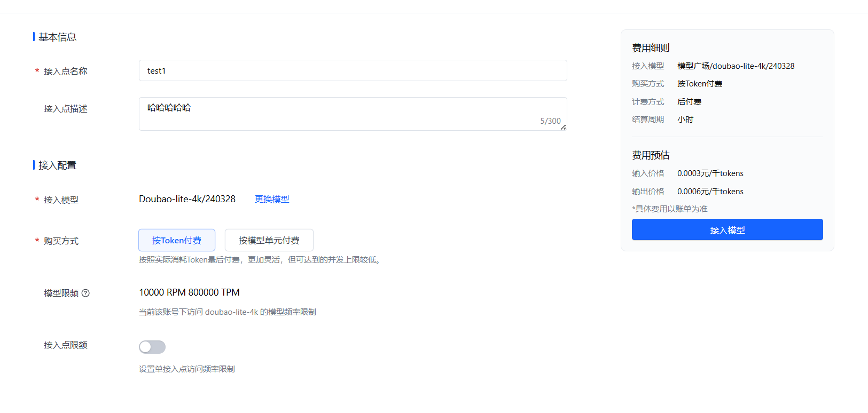Click the 接入点名称 input containing test1
This screenshot has height=413, width=868.
[353, 70]
